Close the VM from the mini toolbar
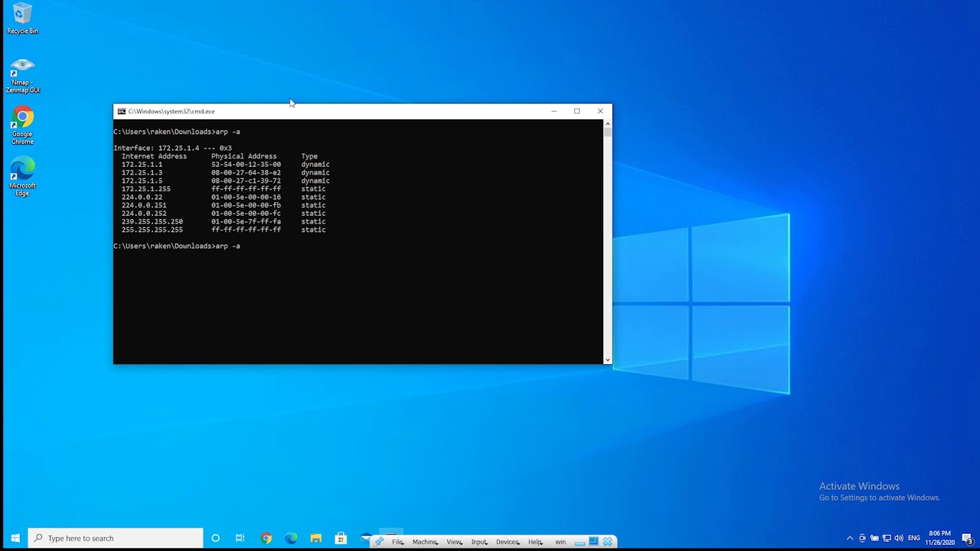The height and width of the screenshot is (551, 980). pos(608,542)
